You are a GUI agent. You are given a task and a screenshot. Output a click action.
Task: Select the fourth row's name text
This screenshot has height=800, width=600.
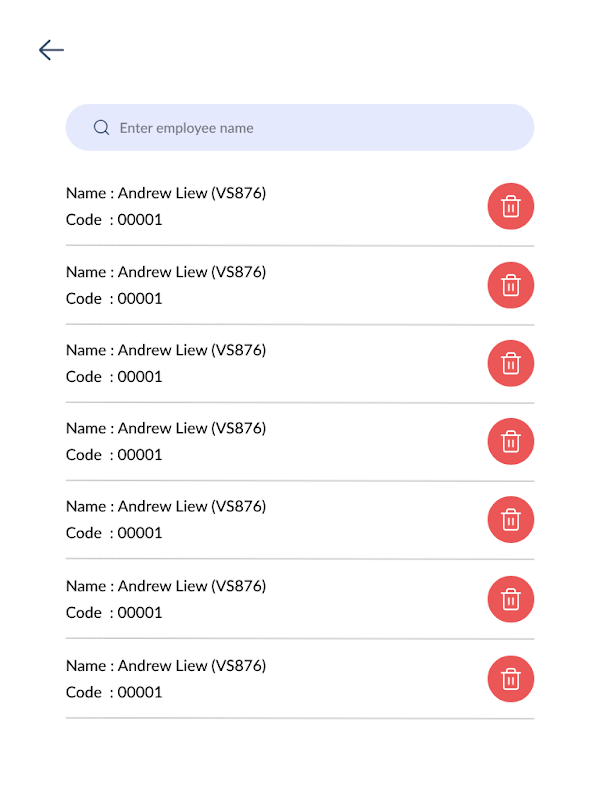166,428
